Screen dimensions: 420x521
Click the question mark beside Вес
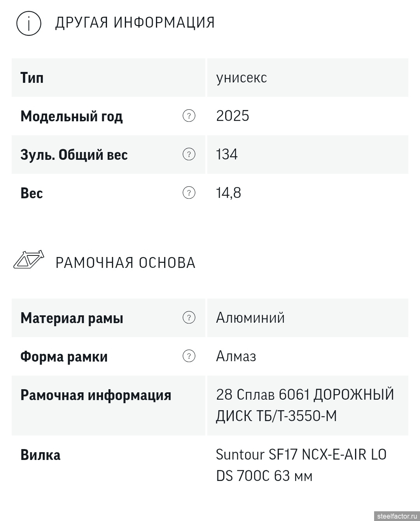point(189,193)
